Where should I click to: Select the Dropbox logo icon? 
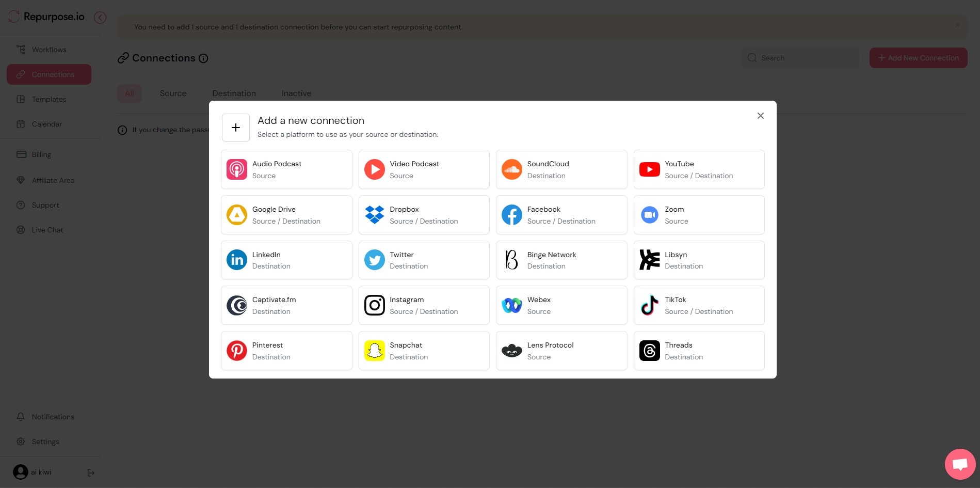tap(375, 215)
